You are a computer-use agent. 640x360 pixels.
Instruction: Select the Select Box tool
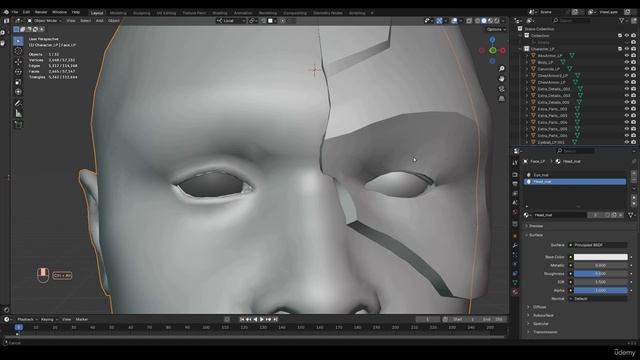[18, 41]
